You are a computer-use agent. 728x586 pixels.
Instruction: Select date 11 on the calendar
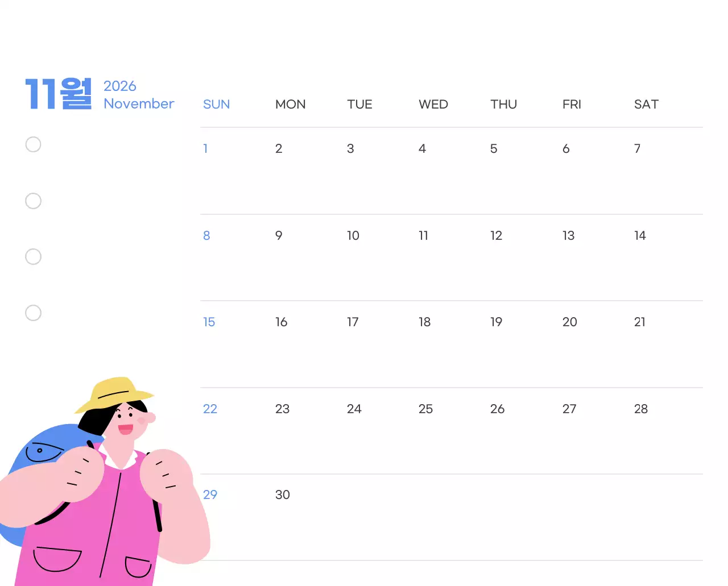(x=423, y=236)
